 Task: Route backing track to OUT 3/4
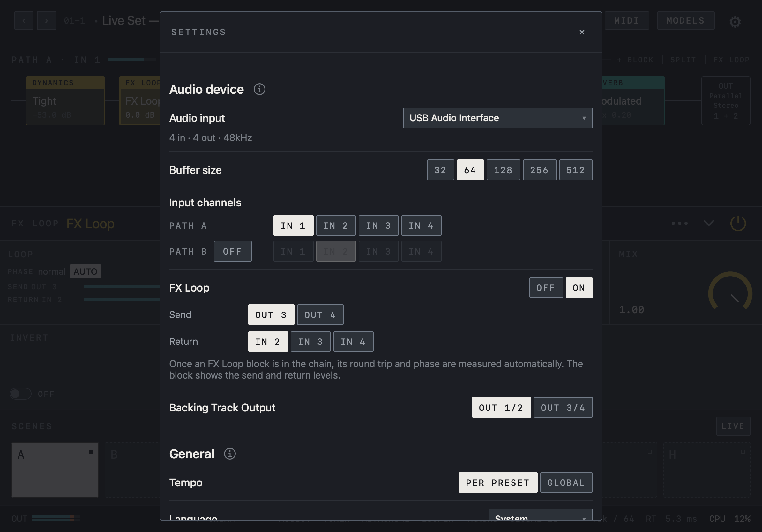[x=563, y=408]
